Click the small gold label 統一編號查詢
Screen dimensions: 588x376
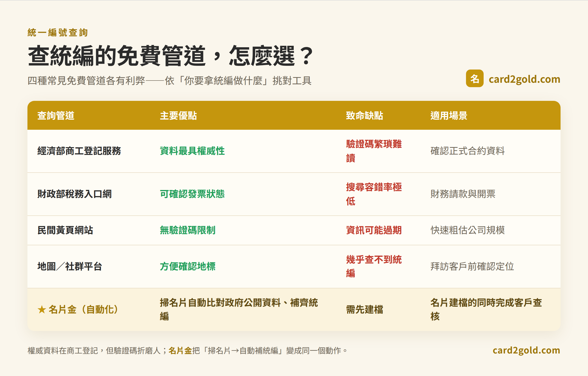[x=58, y=33]
